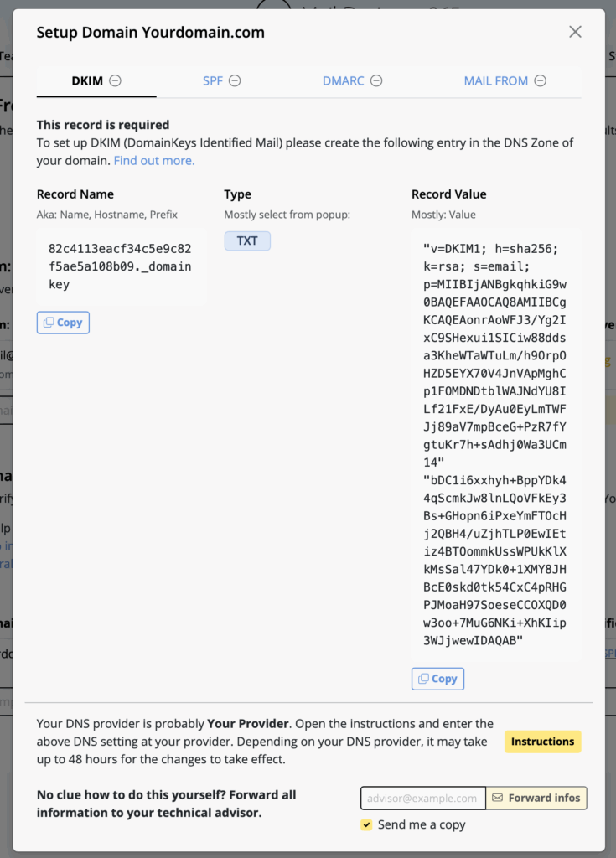
Task: Switch to the DKIM tab
Action: pyautogui.click(x=87, y=81)
